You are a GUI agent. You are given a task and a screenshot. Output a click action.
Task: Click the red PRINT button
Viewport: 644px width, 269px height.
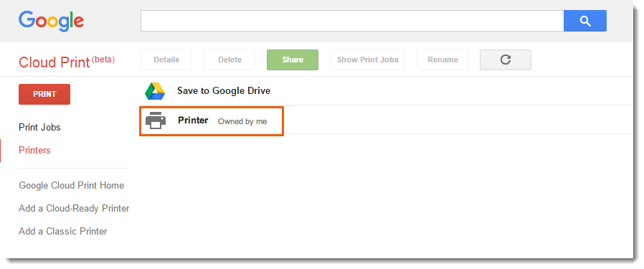[44, 94]
